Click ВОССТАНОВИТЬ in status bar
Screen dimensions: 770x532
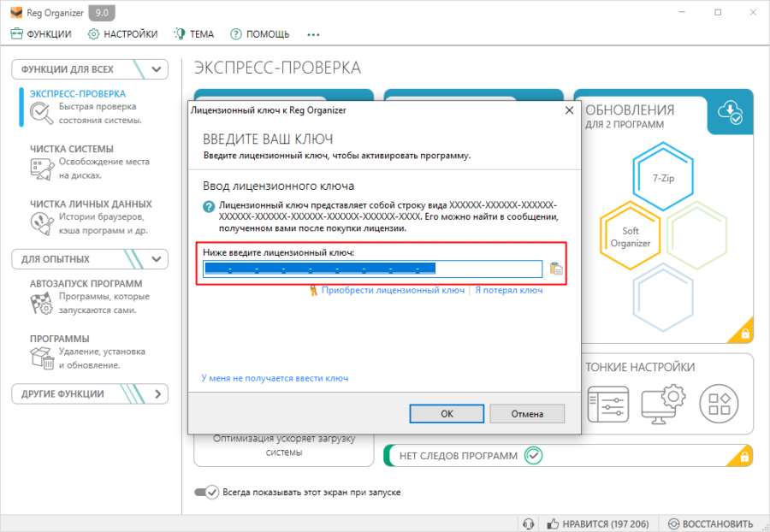click(x=711, y=523)
